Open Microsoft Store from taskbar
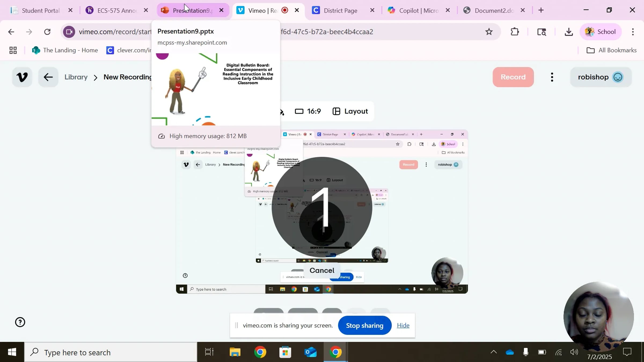 pyautogui.click(x=285, y=352)
